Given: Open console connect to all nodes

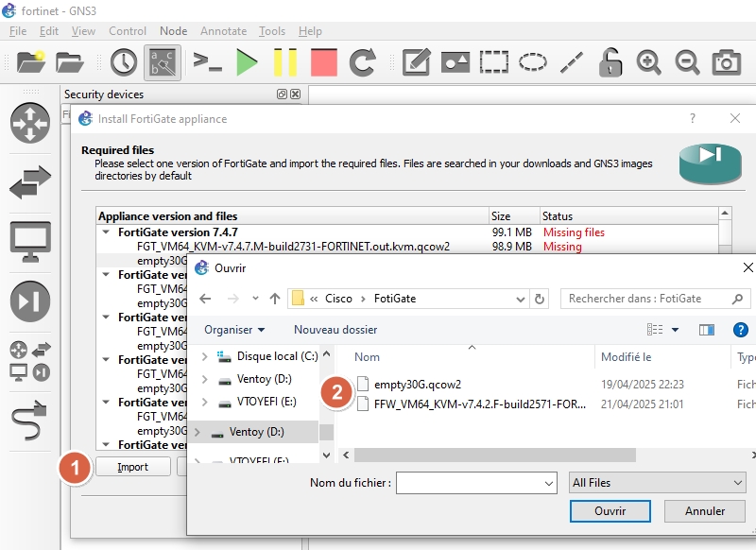Looking at the screenshot, I should [207, 62].
